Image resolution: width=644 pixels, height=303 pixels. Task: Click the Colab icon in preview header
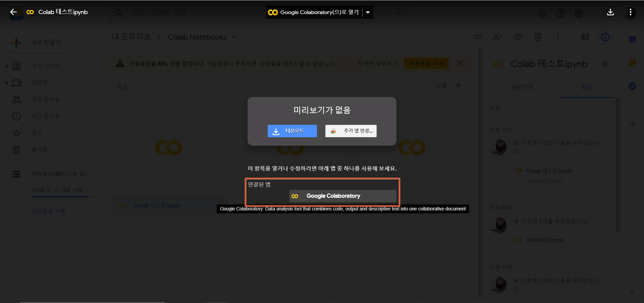pyautogui.click(x=30, y=12)
